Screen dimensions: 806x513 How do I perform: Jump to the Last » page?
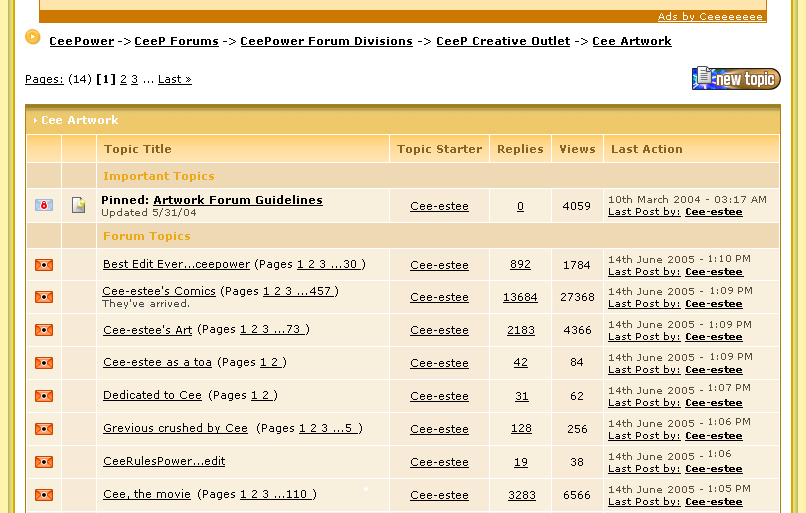[175, 79]
